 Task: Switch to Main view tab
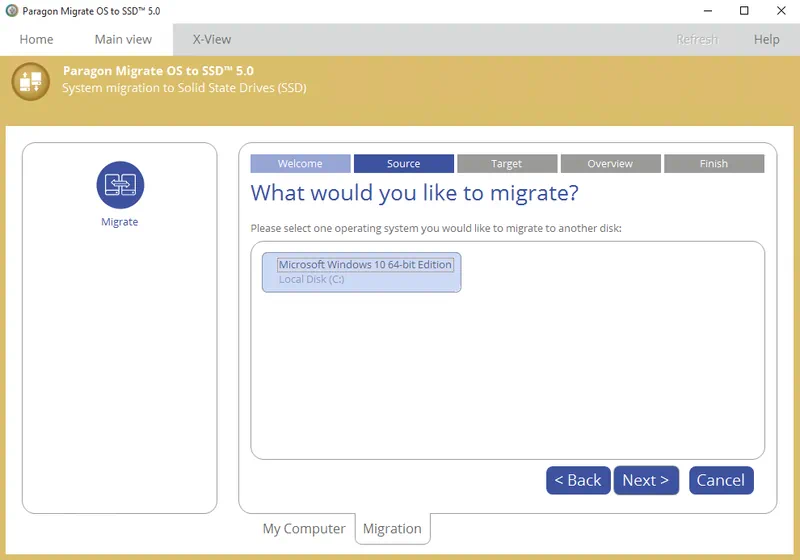click(123, 39)
